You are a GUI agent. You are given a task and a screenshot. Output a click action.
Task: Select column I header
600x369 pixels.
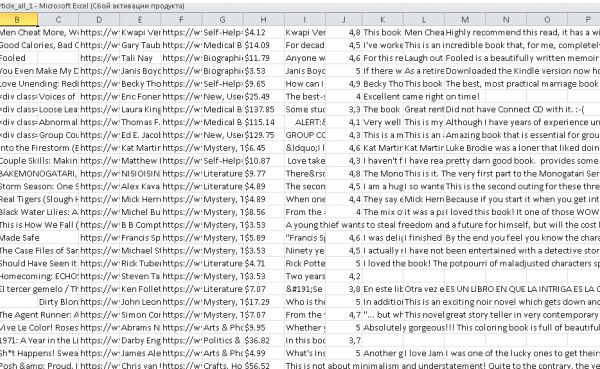click(x=305, y=20)
